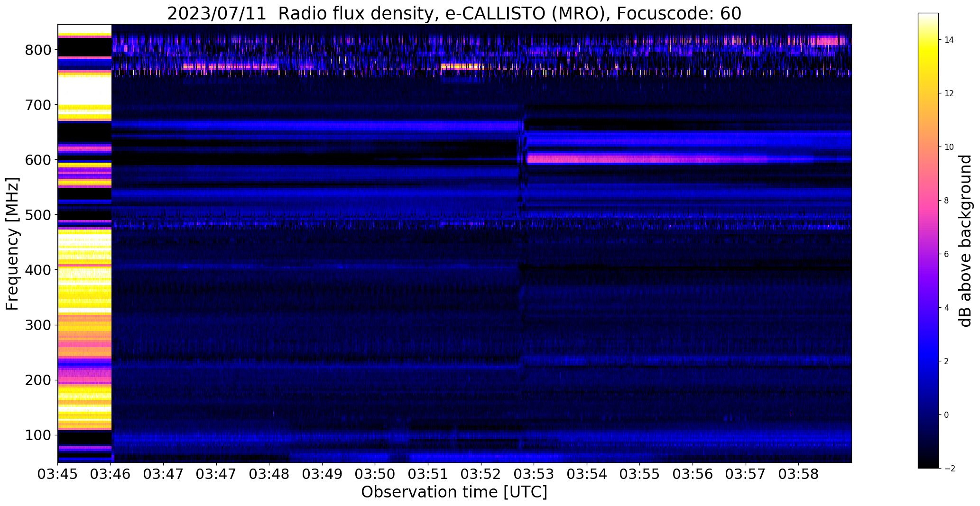The width and height of the screenshot is (980, 506).
Task: Click the 300 frequency tick label
Action: click(x=38, y=325)
